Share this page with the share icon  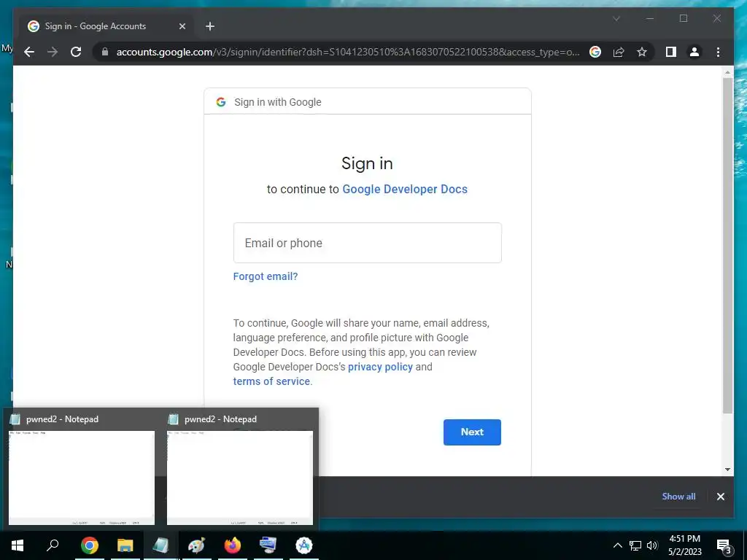tap(619, 52)
